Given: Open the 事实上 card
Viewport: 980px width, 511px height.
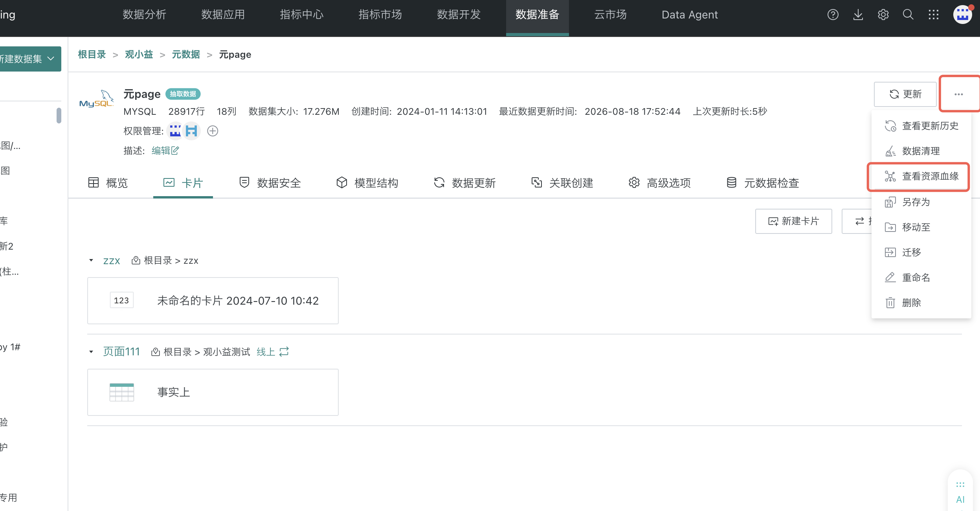Looking at the screenshot, I should [213, 392].
